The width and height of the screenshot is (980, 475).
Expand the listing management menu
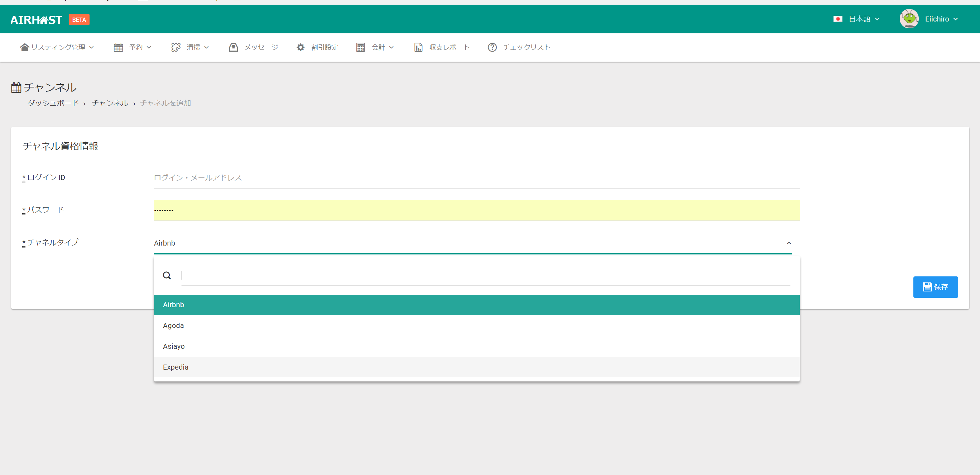point(57,48)
